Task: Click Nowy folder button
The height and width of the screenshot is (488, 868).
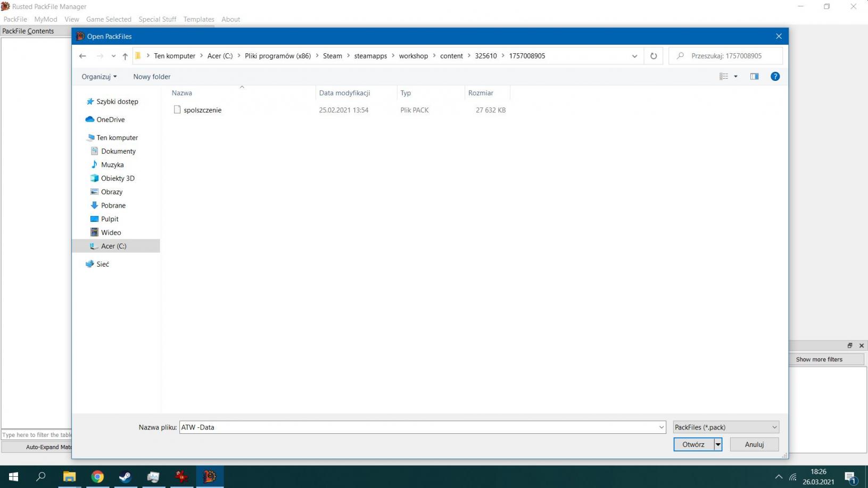Action: tap(152, 77)
